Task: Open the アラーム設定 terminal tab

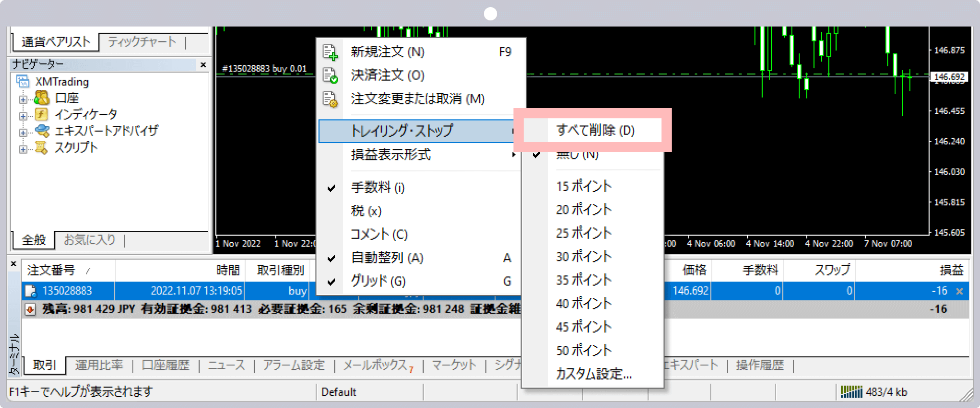Action: pyautogui.click(x=294, y=365)
